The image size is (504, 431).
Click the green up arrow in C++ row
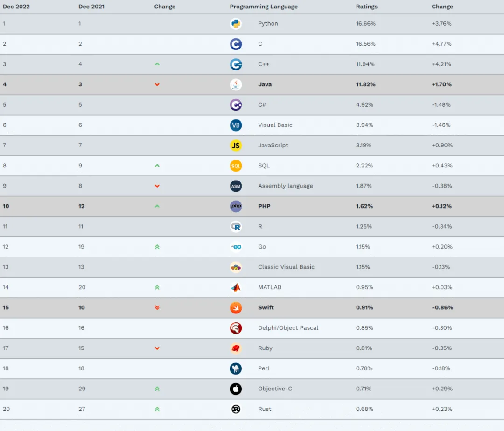[x=157, y=64]
